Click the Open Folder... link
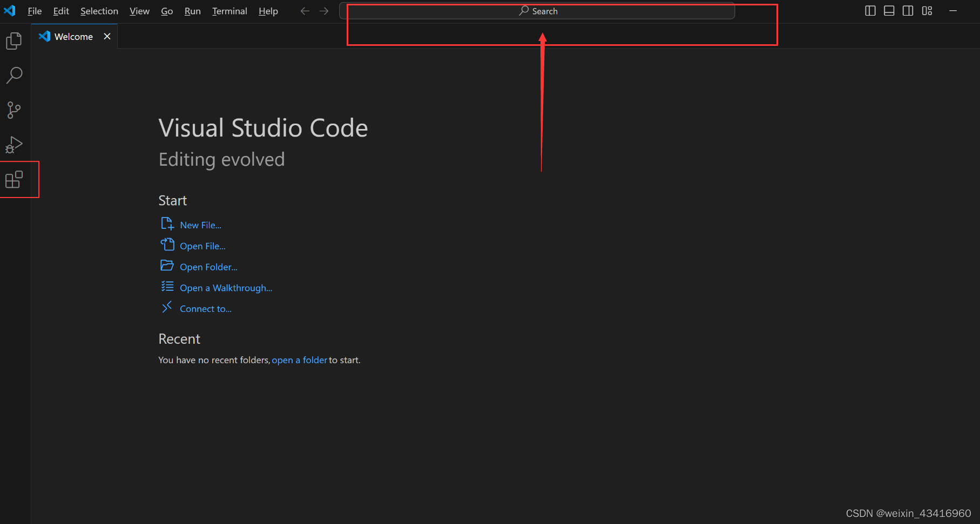This screenshot has width=980, height=524. click(x=208, y=267)
